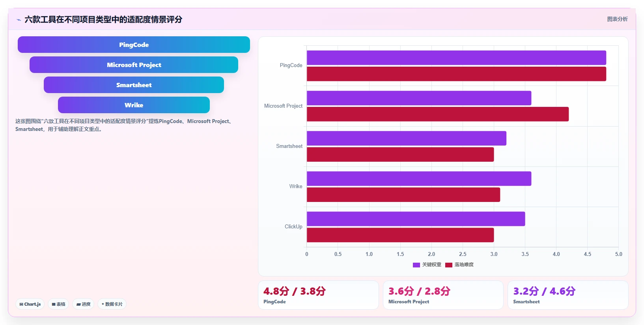Select the Smartsheet funnel bar
The image size is (644, 325).
(134, 85)
